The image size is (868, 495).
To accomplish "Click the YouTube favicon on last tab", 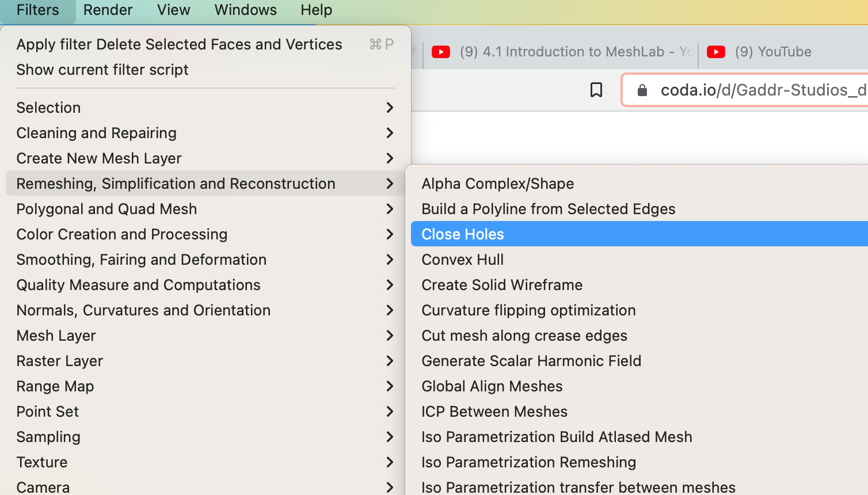I will (x=716, y=52).
